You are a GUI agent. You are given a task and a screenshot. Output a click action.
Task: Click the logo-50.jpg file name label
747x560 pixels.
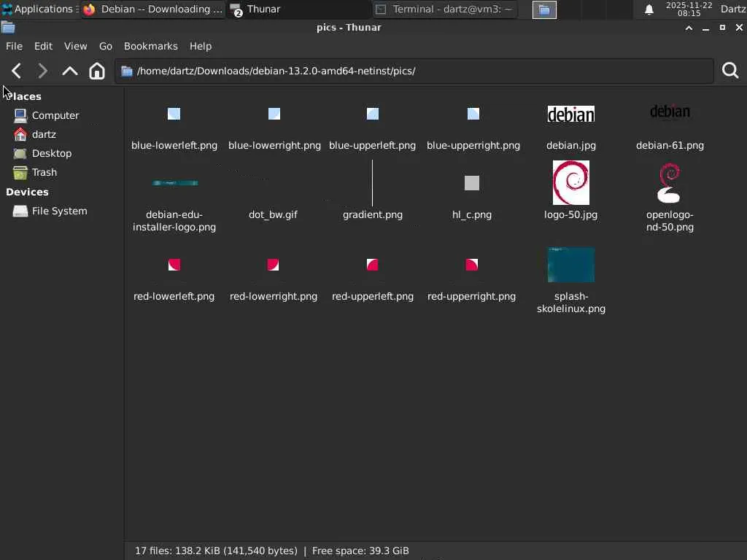pos(570,215)
